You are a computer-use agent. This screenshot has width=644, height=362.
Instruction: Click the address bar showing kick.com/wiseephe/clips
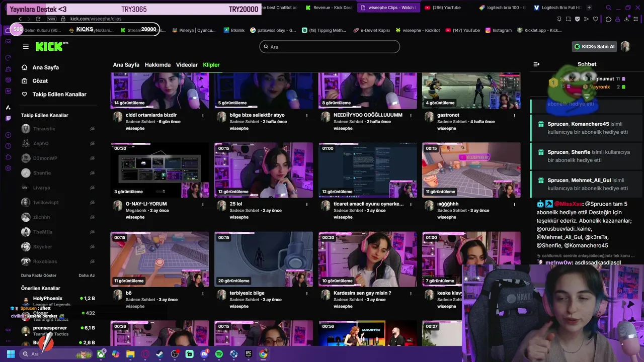coord(96,19)
